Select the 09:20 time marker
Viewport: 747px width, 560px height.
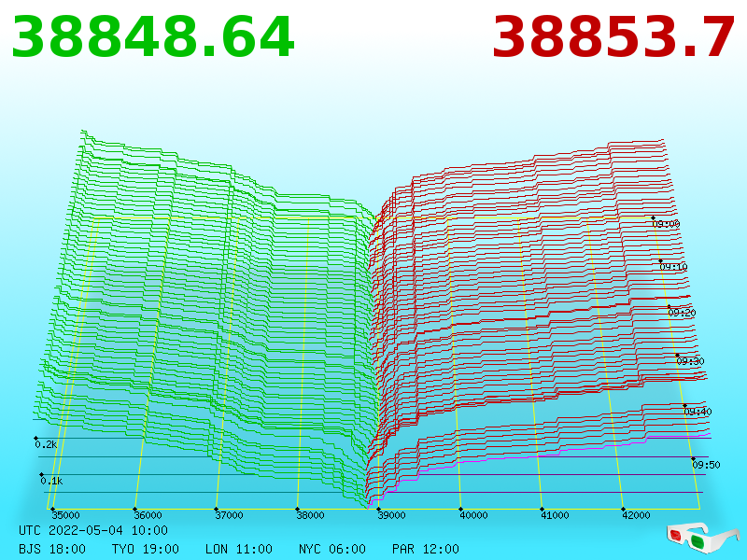(x=682, y=313)
